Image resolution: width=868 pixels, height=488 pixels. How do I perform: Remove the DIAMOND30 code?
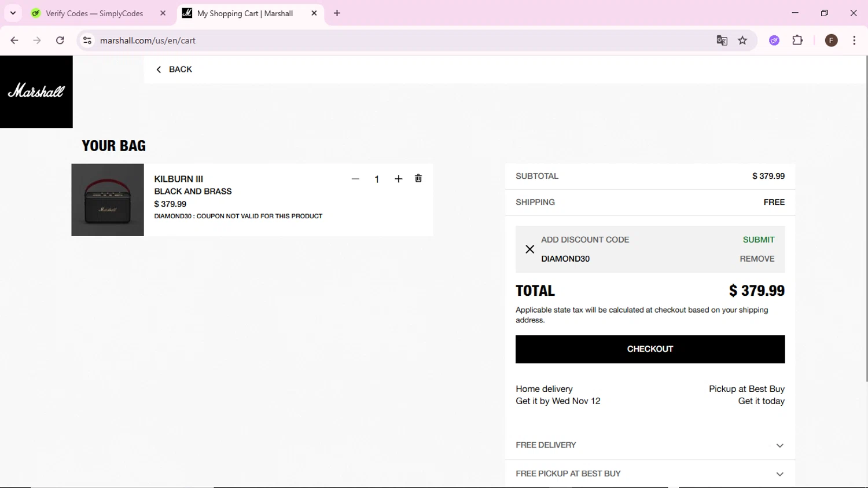(757, 259)
